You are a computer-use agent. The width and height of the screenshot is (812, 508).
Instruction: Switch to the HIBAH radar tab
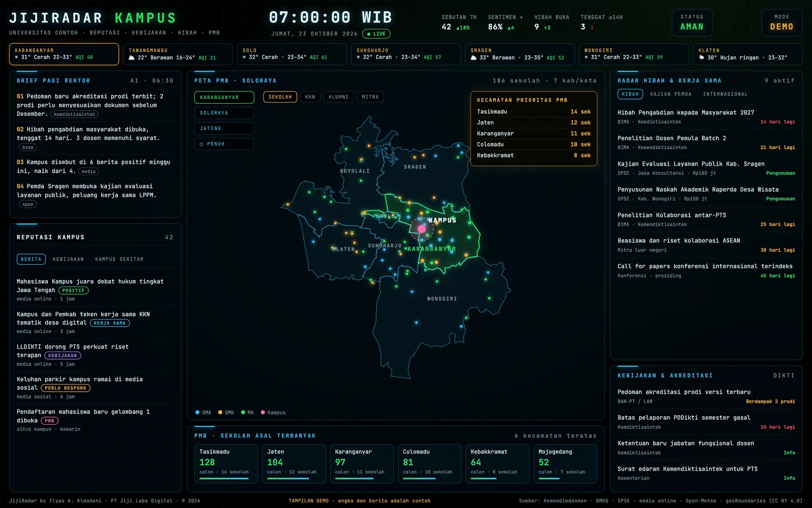point(630,94)
